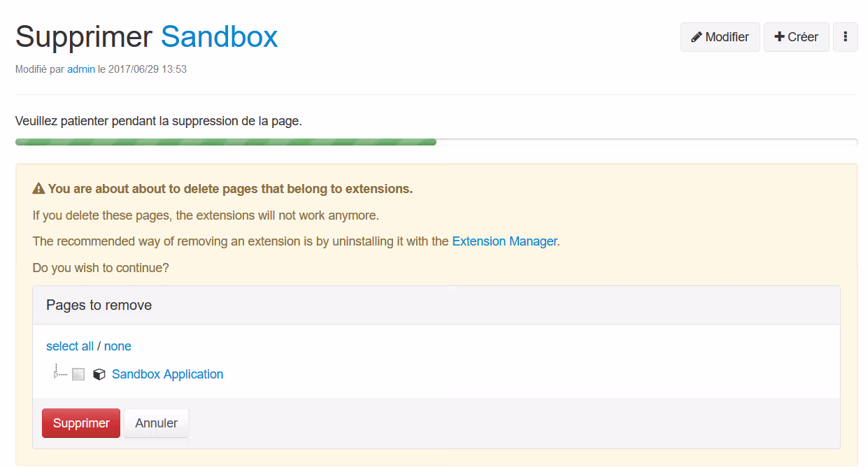Click the "Do you wish to continue?" text
This screenshot has width=868, height=468.
(101, 268)
